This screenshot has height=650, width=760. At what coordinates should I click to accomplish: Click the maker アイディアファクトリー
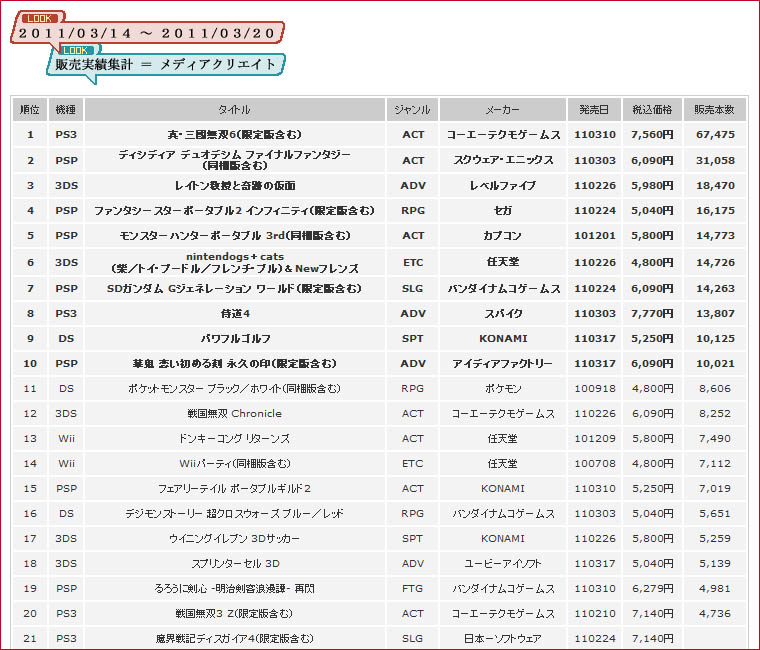click(503, 364)
